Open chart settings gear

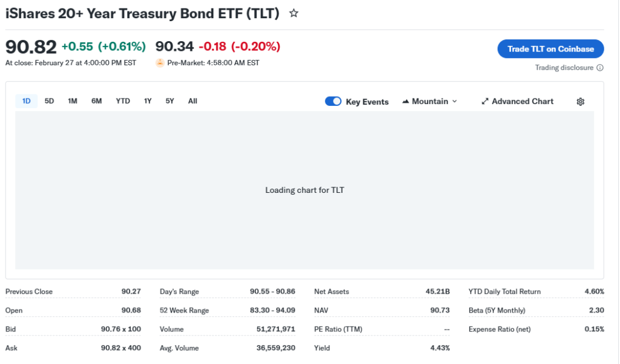(x=580, y=102)
